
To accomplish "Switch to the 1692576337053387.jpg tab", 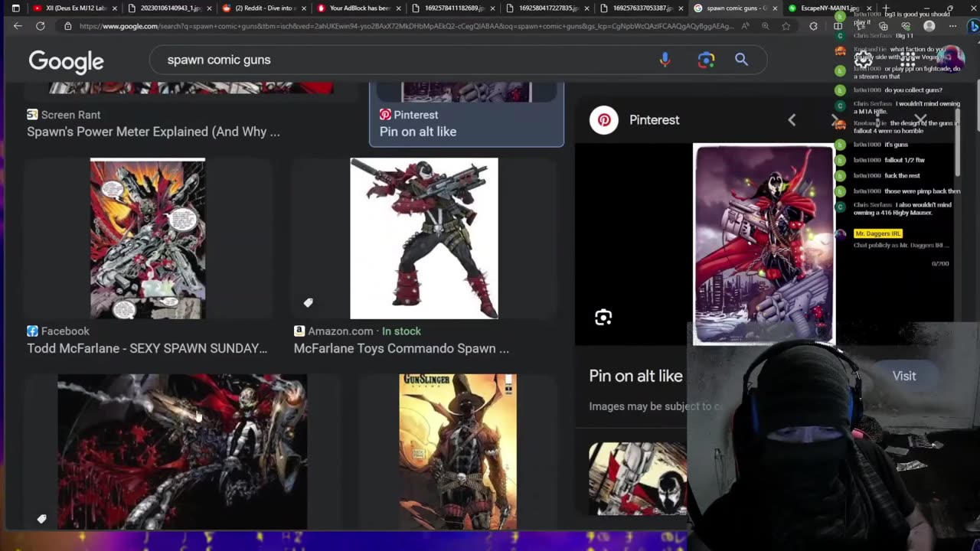I will (x=642, y=8).
